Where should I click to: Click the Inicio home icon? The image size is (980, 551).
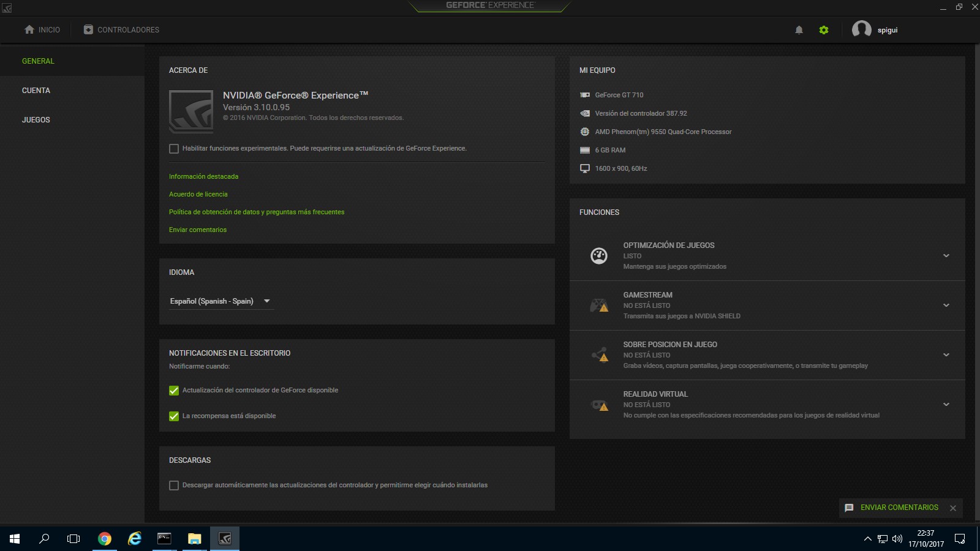coord(29,29)
